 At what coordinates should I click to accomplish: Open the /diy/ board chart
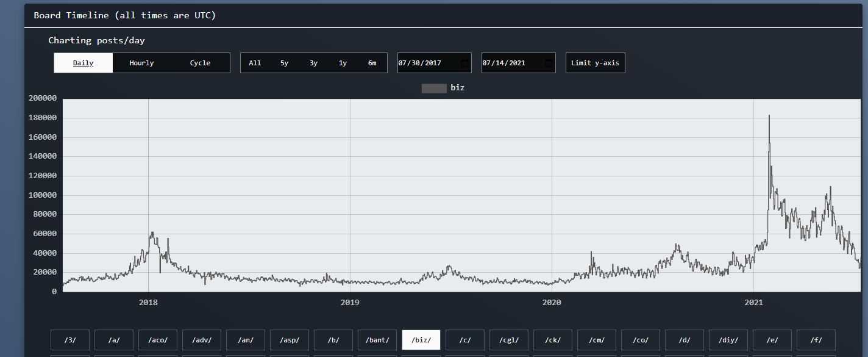(728, 340)
